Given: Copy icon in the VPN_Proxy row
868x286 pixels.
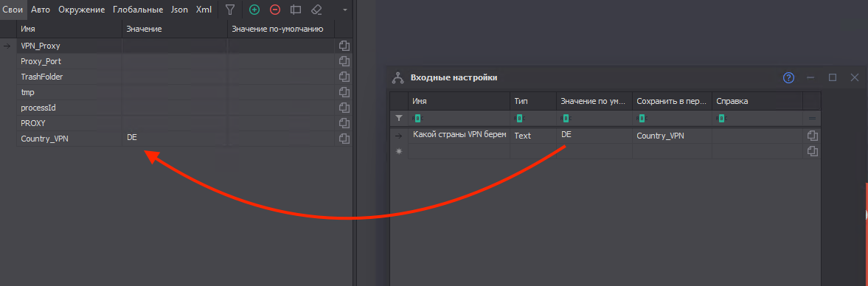Looking at the screenshot, I should click(344, 46).
